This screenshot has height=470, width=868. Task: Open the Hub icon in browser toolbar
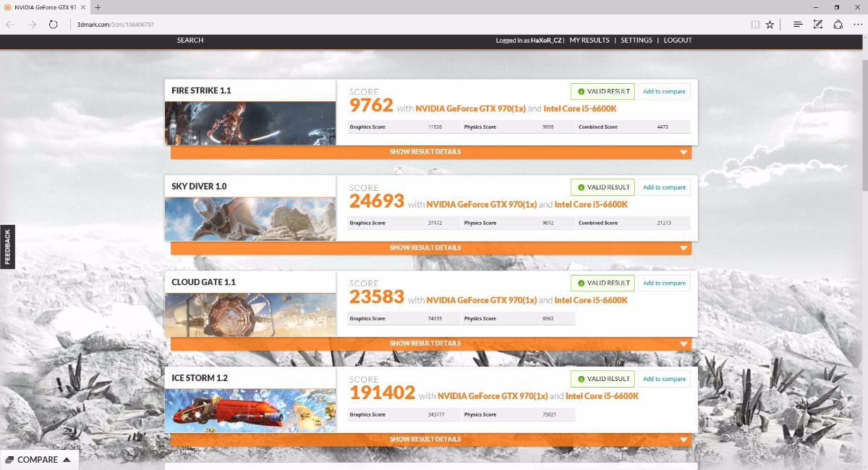(x=798, y=25)
